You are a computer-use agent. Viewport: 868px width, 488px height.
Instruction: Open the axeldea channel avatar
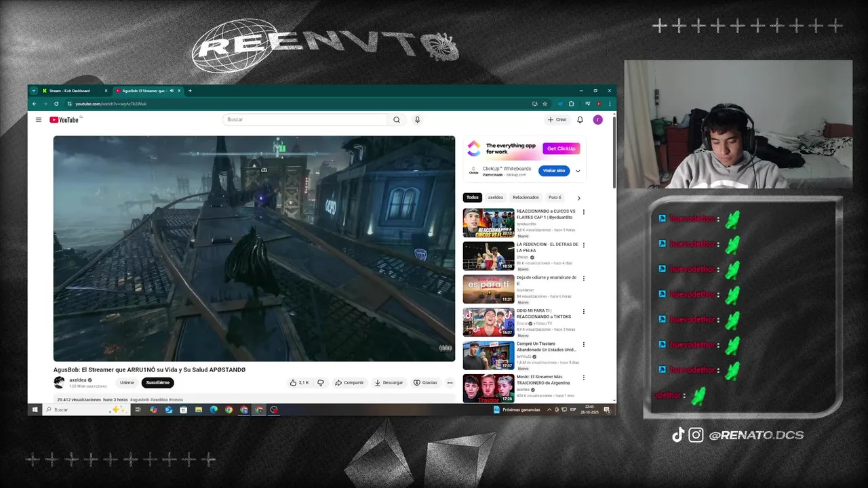point(60,383)
